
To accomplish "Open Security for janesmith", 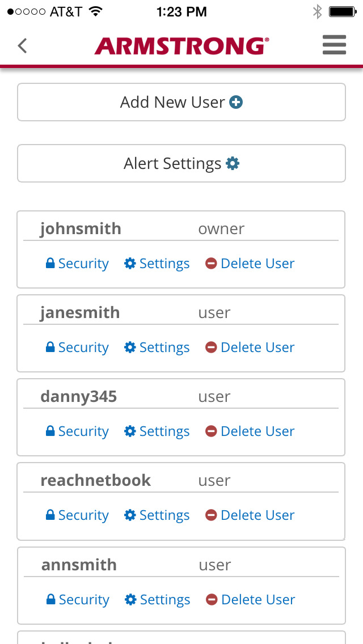I will [x=83, y=348].
